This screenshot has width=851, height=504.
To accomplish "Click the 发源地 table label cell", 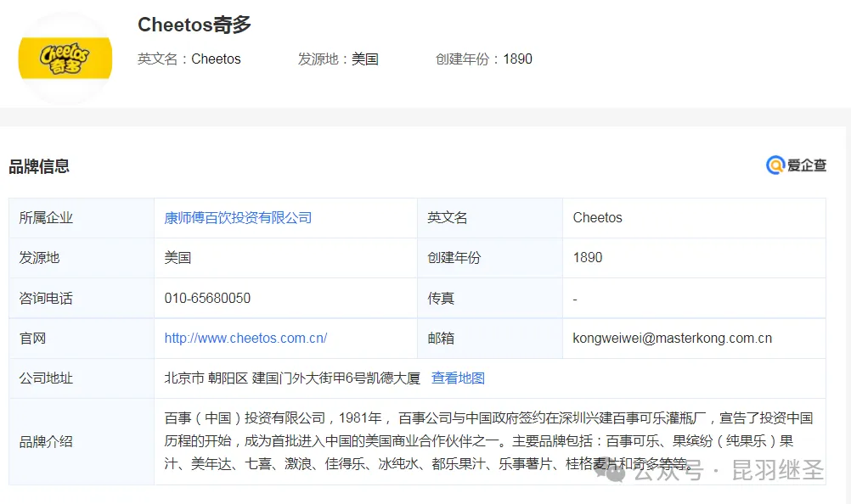I will coord(82,258).
